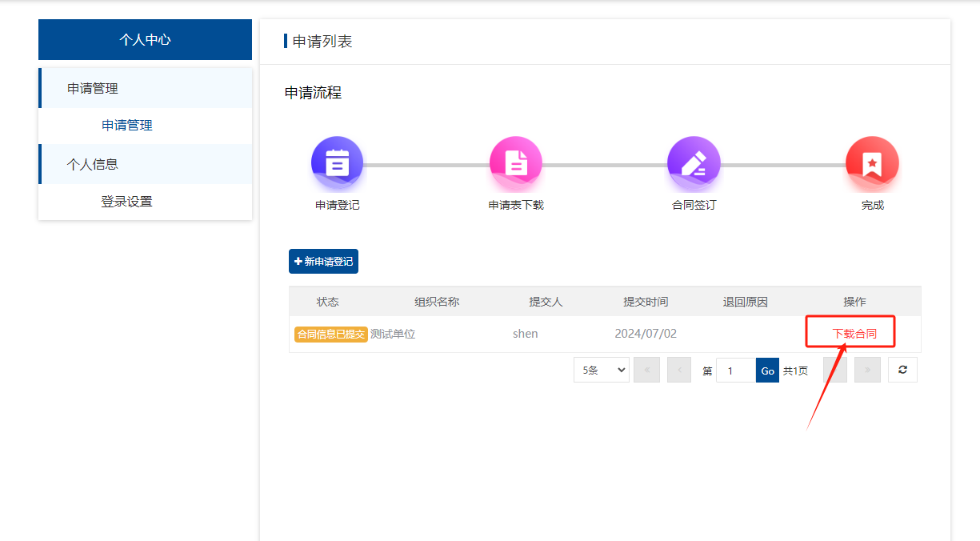Go to the first page

pos(646,370)
